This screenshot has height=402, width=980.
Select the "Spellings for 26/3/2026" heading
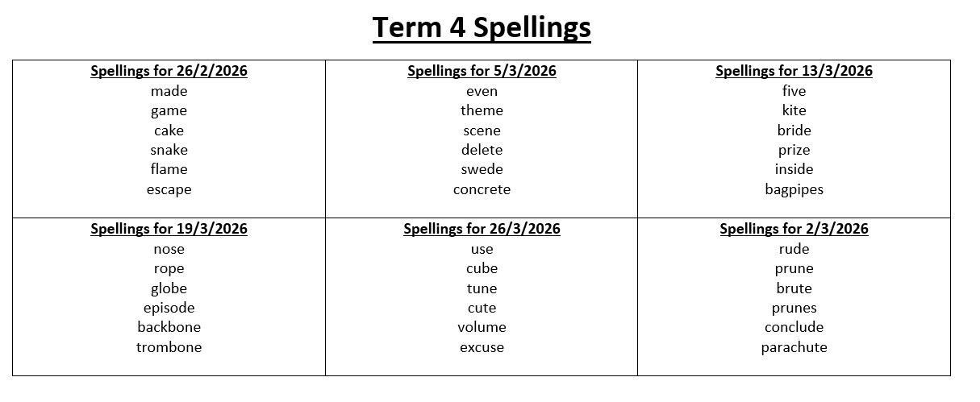point(482,229)
